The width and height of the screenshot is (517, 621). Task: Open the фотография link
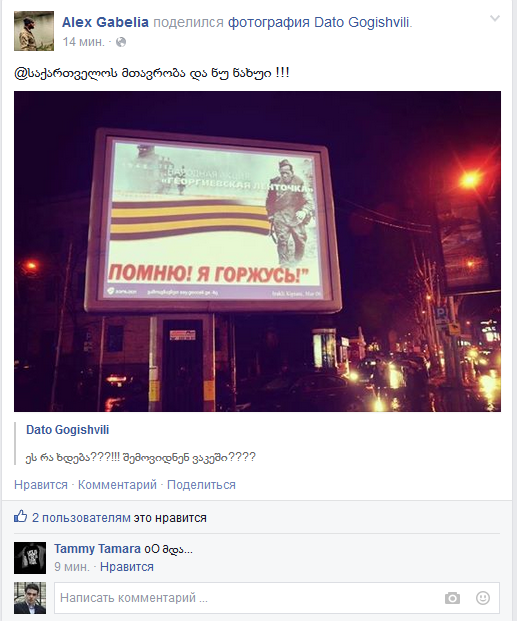pyautogui.click(x=269, y=22)
